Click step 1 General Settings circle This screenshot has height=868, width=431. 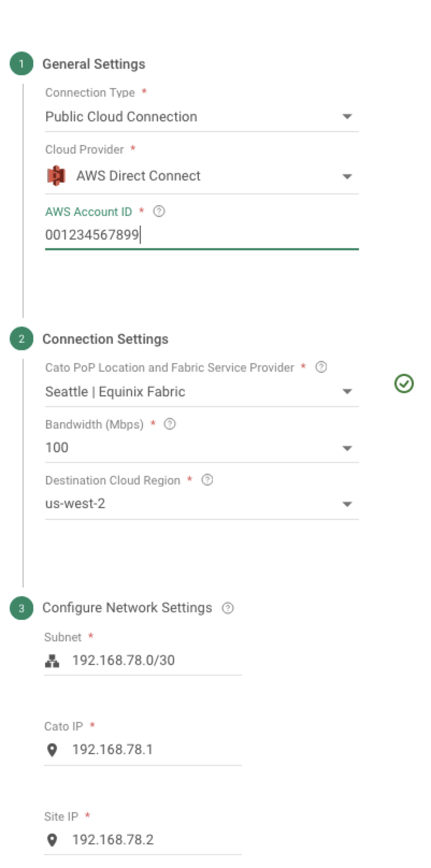click(21, 64)
